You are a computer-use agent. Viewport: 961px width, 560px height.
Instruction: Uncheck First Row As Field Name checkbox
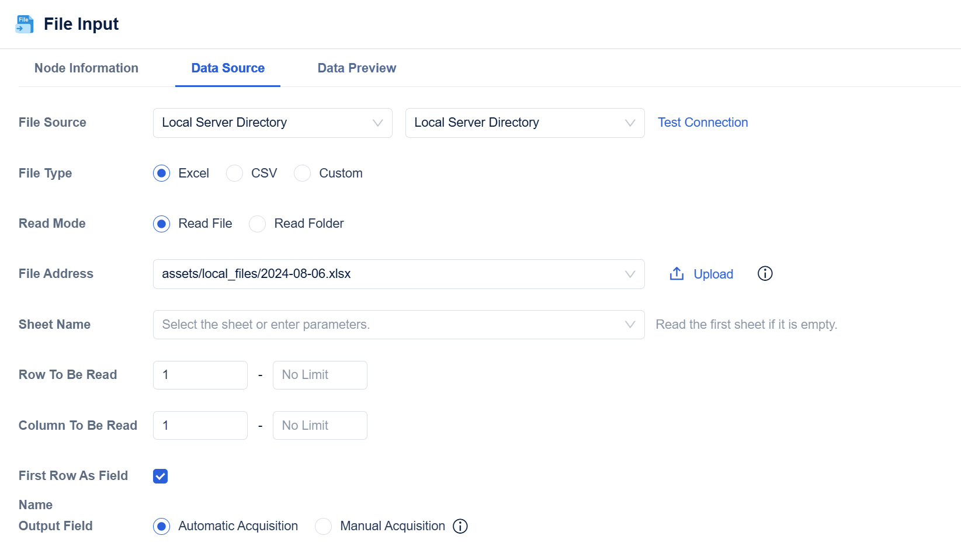161,476
